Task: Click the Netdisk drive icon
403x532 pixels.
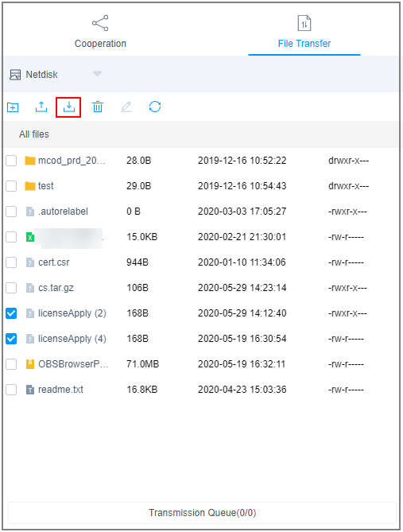Action: 15,75
